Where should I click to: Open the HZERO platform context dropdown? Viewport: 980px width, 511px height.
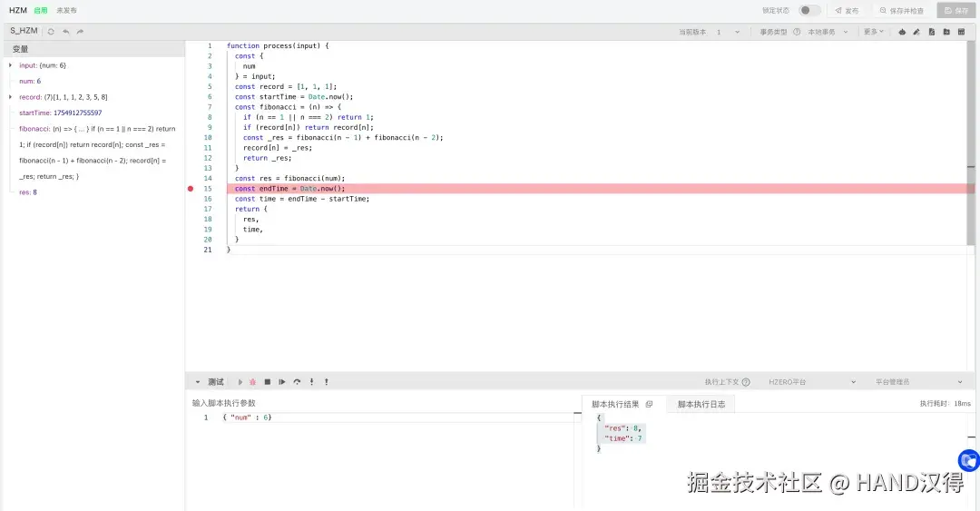coord(812,382)
